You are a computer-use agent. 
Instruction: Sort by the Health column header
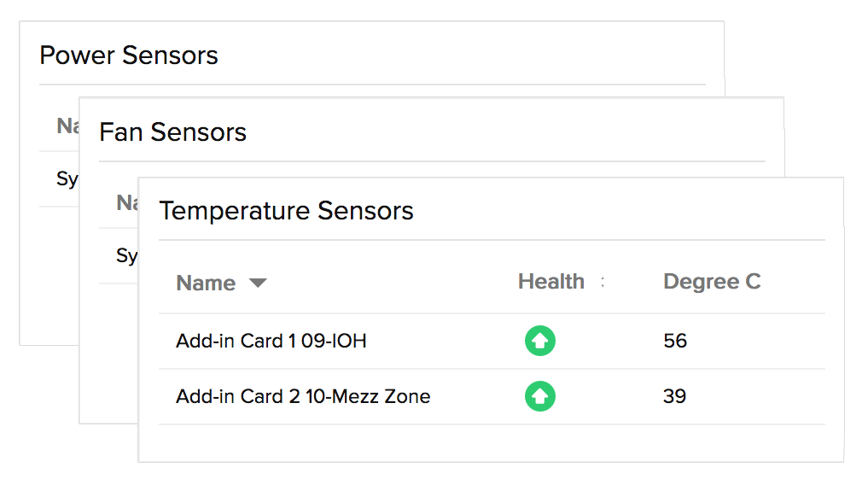coord(551,281)
